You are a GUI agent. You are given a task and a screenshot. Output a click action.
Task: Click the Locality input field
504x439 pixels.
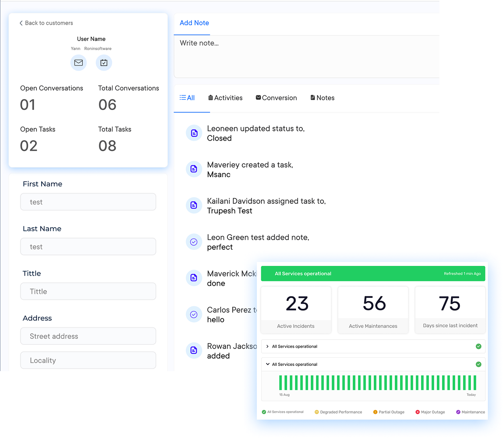click(88, 360)
